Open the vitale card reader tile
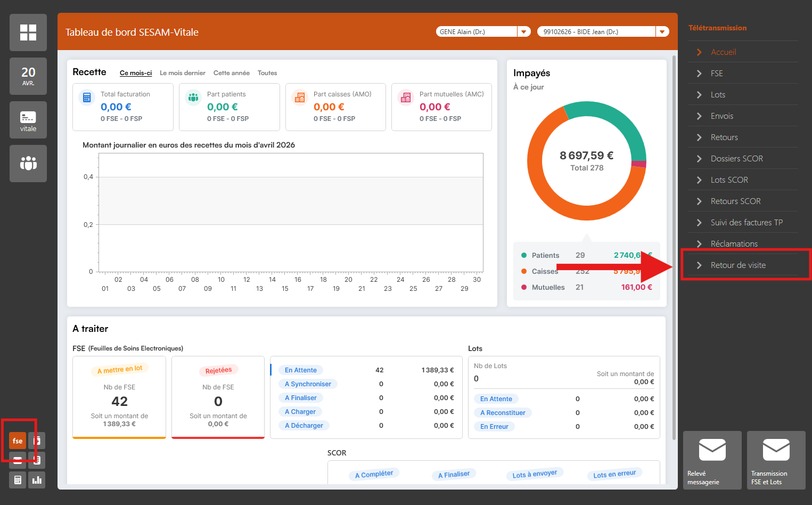Image resolution: width=812 pixels, height=505 pixels. tap(28, 120)
